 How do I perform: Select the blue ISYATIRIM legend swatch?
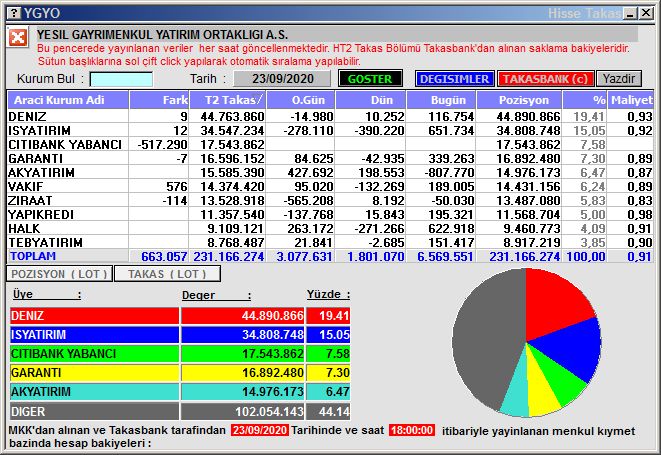(x=94, y=335)
